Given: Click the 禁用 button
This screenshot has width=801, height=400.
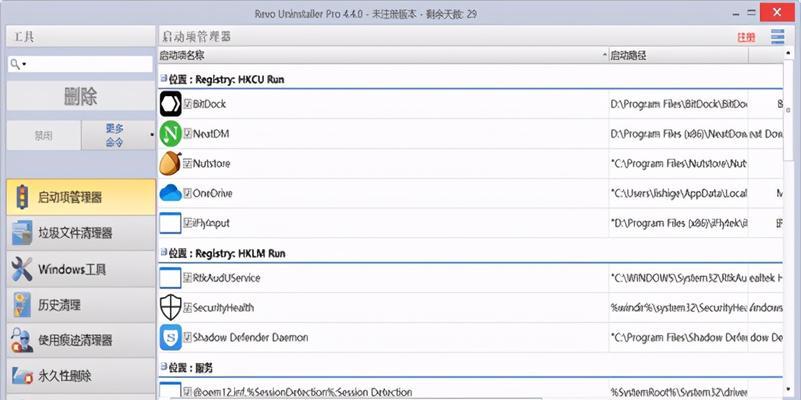Looking at the screenshot, I should 43,135.
